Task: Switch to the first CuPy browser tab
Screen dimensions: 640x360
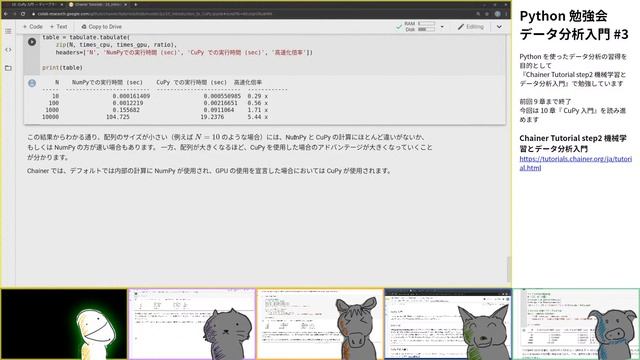Action: point(34,4)
